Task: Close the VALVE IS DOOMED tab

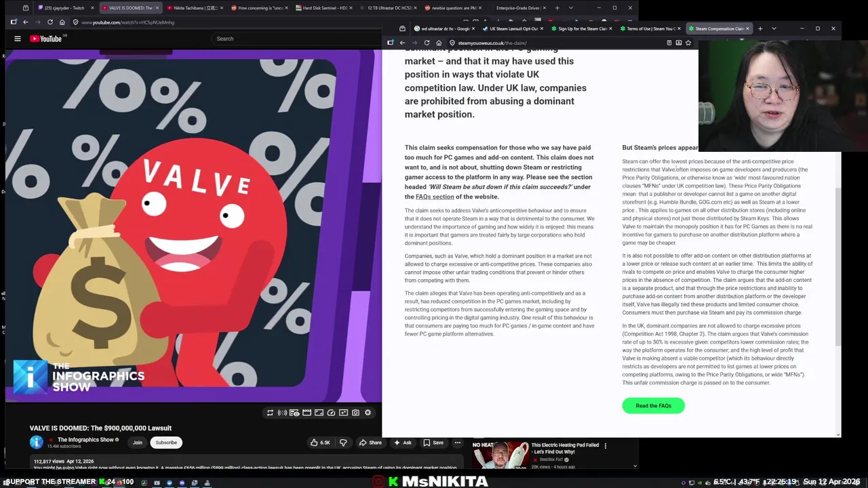Action: (x=157, y=8)
